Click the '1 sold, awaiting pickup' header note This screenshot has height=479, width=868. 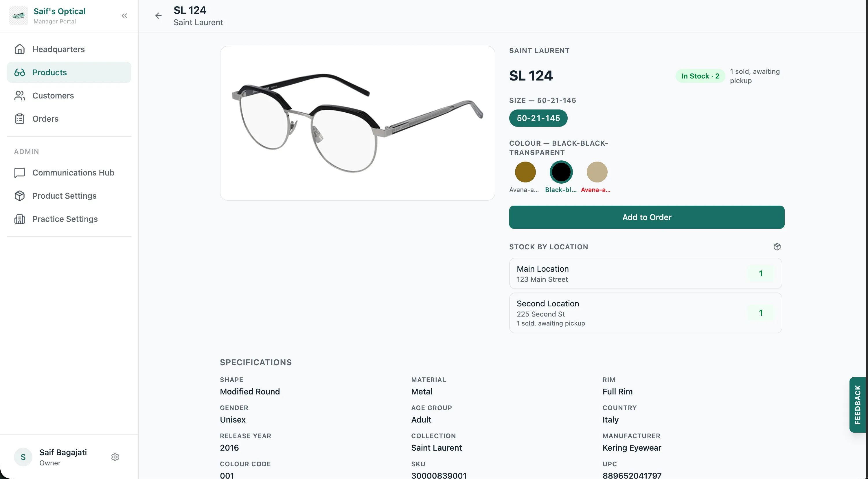coord(755,76)
